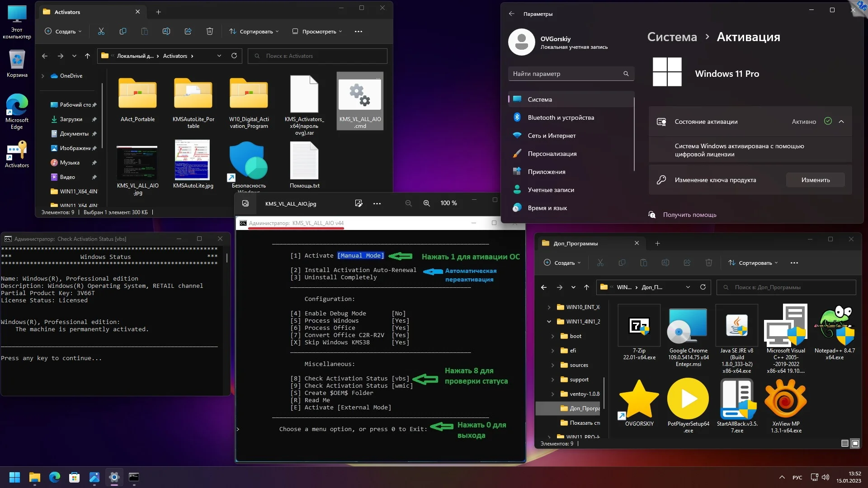Click the refresh button next to Activators address bar
Image resolution: width=868 pixels, height=488 pixels.
coord(234,56)
